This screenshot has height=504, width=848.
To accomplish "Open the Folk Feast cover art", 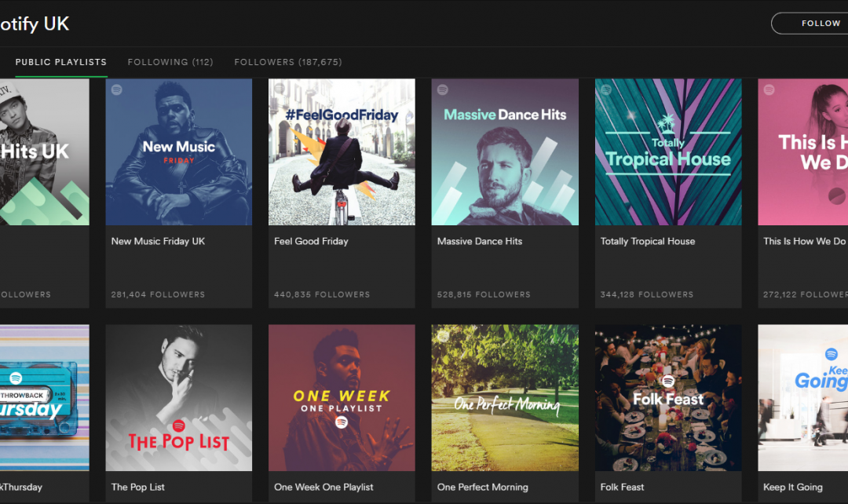I will 668,397.
